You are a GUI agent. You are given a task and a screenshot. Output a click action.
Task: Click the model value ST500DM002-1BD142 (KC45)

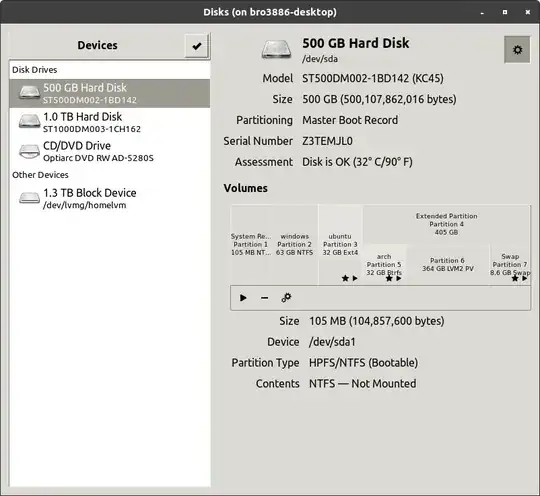point(373,79)
